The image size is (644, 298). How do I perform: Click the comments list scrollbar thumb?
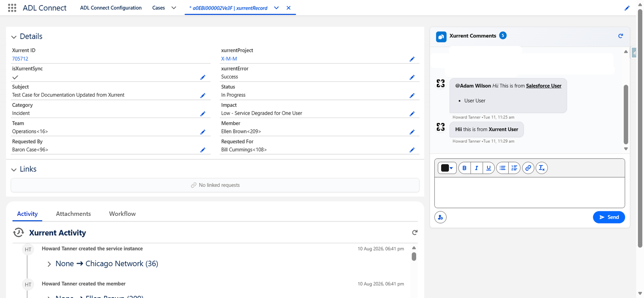pyautogui.click(x=626, y=114)
